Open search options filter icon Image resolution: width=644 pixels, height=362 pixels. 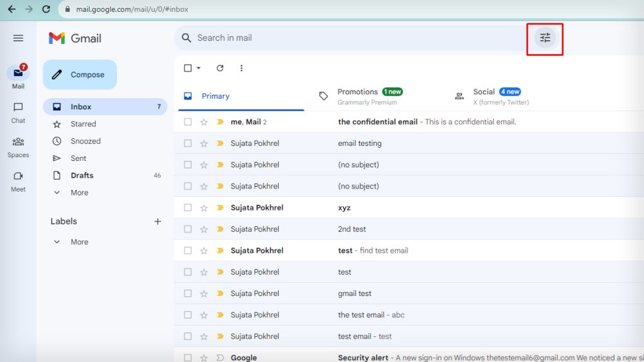(545, 38)
